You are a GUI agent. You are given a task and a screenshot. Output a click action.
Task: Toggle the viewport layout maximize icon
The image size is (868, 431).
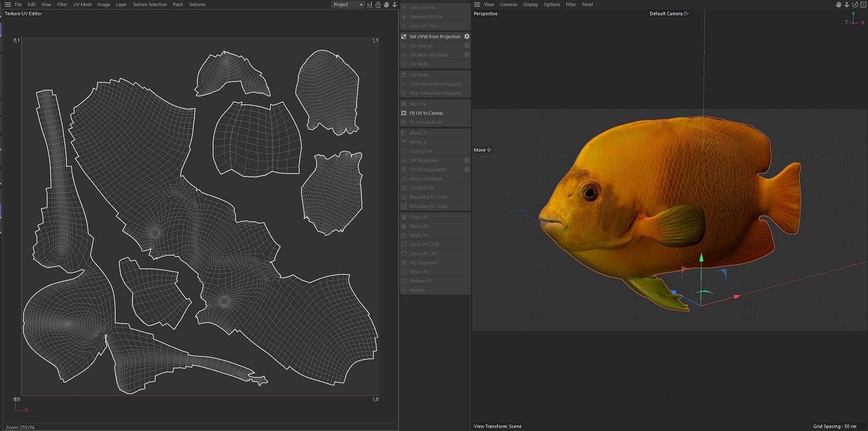[863, 5]
